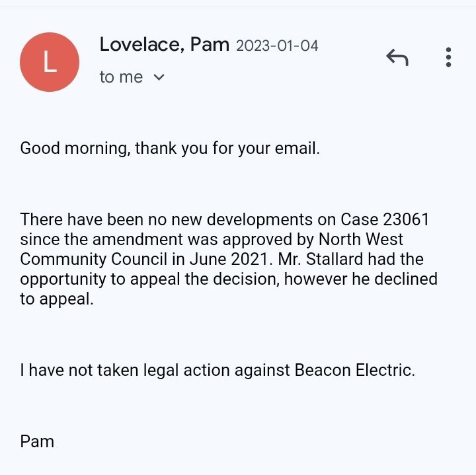476x475 pixels.
Task: Click the red L sender avatar
Action: pyautogui.click(x=50, y=62)
